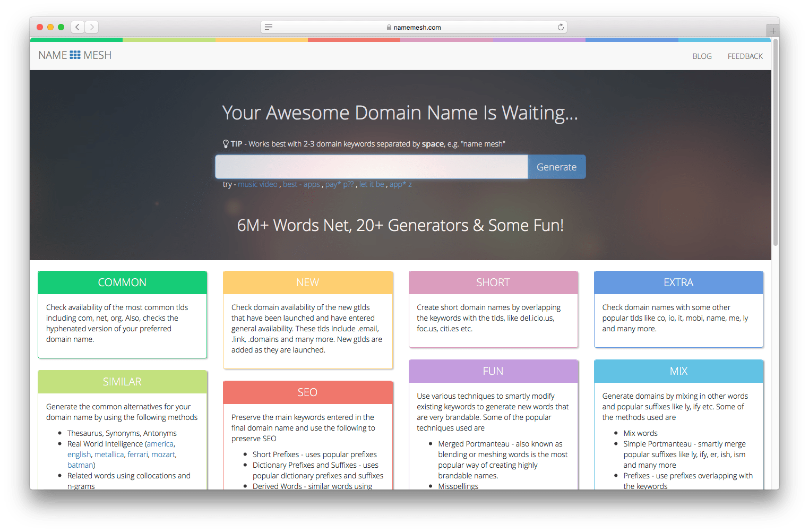Click the namemesh.com address bar

pos(414,27)
